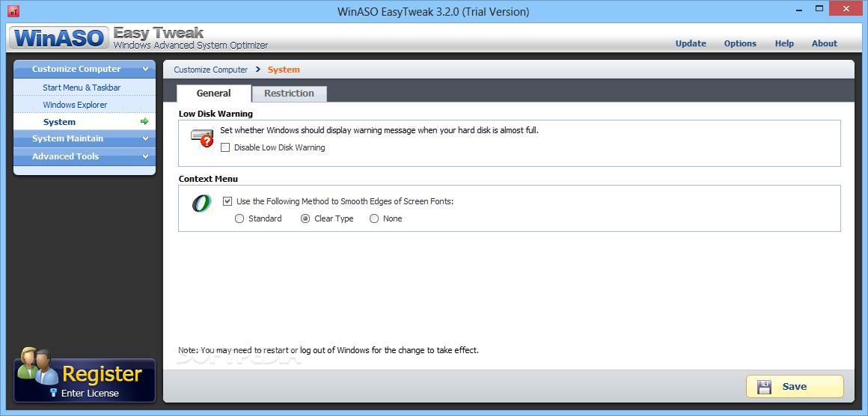Select the None radio option
The image size is (868, 416).
click(x=373, y=218)
